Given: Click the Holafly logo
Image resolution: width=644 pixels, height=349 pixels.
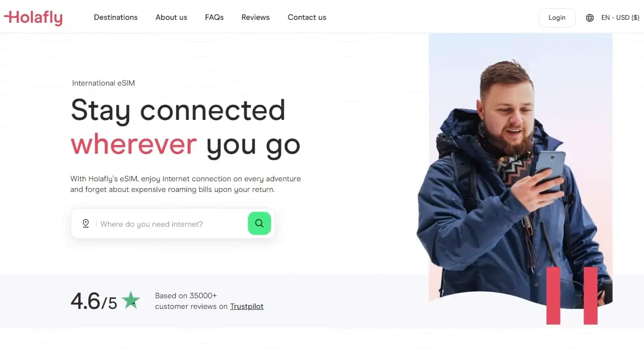Looking at the screenshot, I should click(33, 17).
